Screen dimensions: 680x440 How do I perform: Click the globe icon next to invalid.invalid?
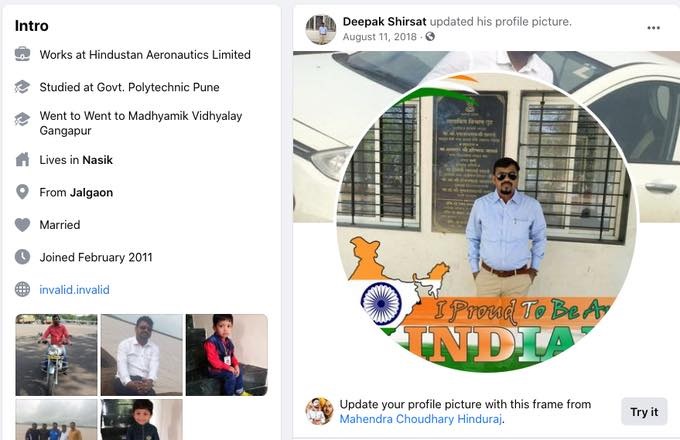click(x=23, y=289)
